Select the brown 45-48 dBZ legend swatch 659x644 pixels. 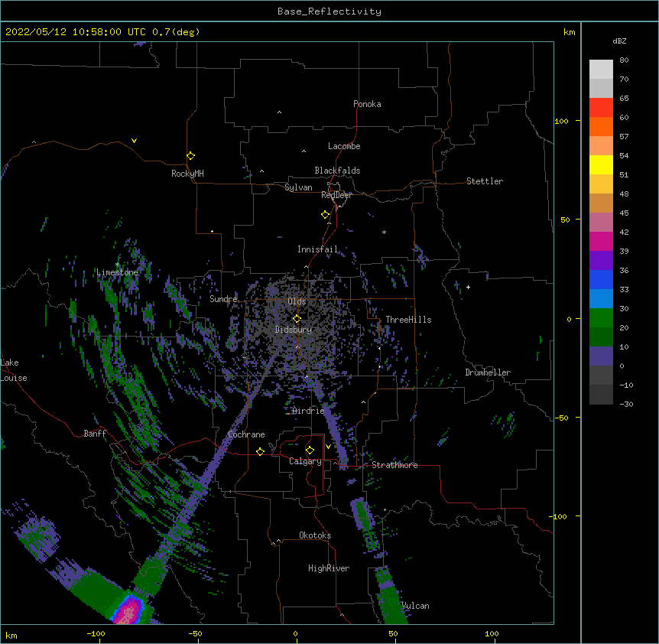coord(601,203)
